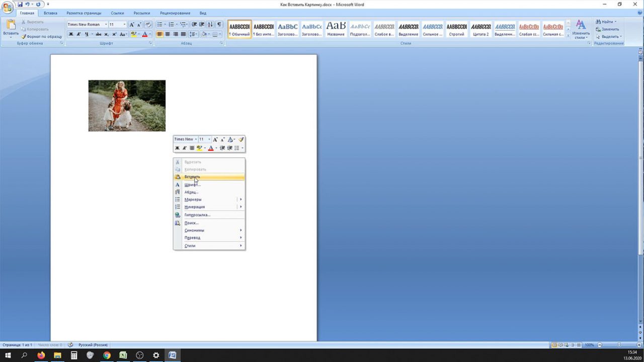
Task: Open the Шрифт dialog launcher
Action: tap(150, 44)
